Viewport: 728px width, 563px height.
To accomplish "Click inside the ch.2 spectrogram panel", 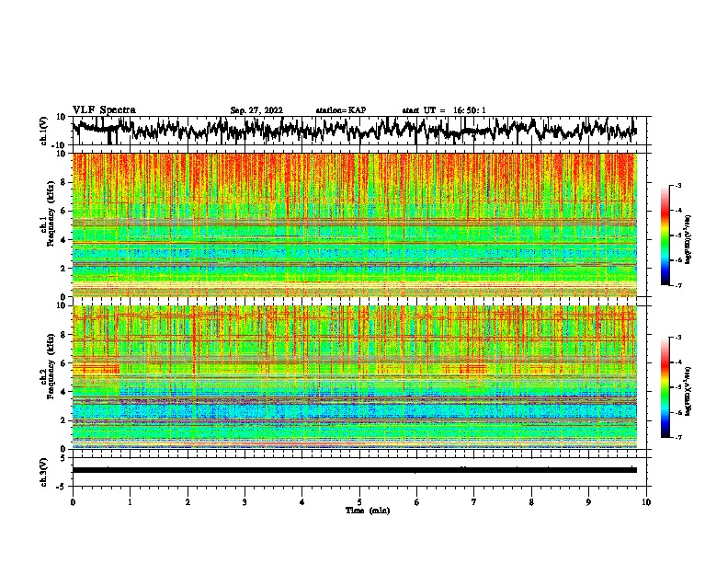I will [x=355, y=377].
